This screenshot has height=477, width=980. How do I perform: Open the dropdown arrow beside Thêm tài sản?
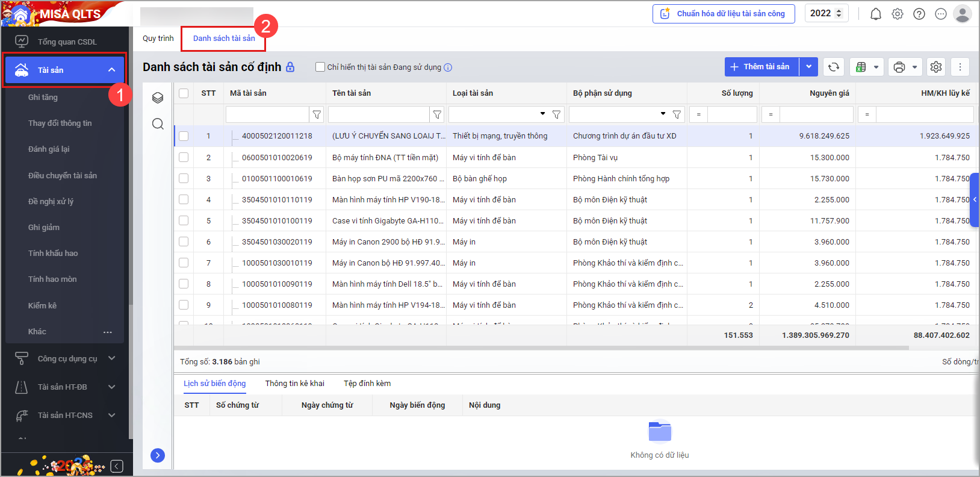point(808,67)
